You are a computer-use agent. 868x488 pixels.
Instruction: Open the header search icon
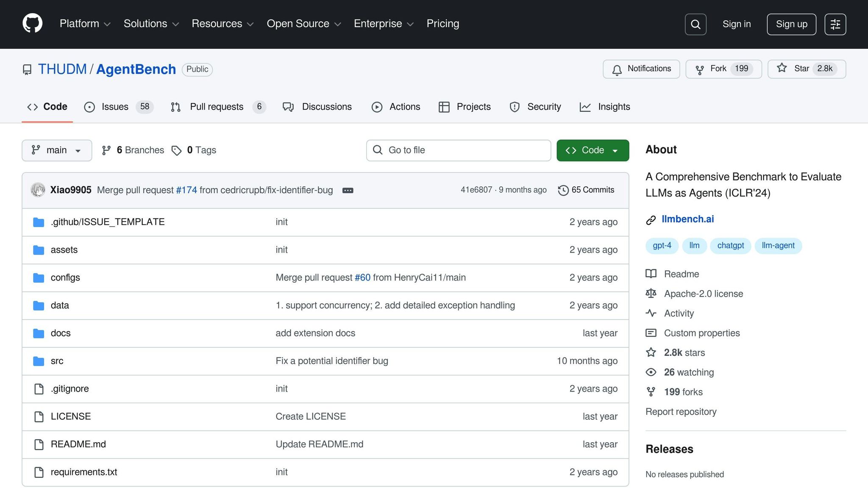695,24
